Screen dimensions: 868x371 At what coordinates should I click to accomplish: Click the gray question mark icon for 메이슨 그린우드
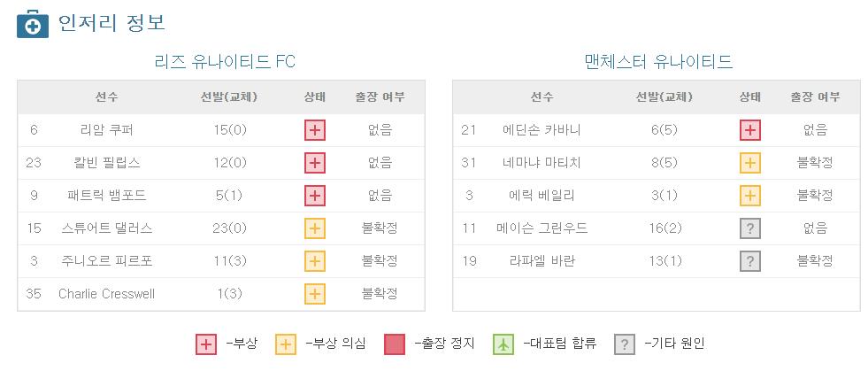pos(750,228)
